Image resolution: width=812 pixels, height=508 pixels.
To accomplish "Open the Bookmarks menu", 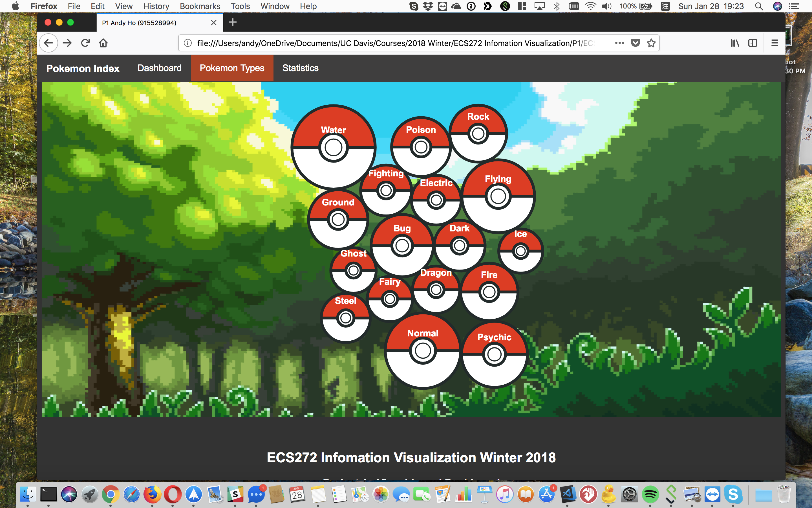I will click(200, 6).
